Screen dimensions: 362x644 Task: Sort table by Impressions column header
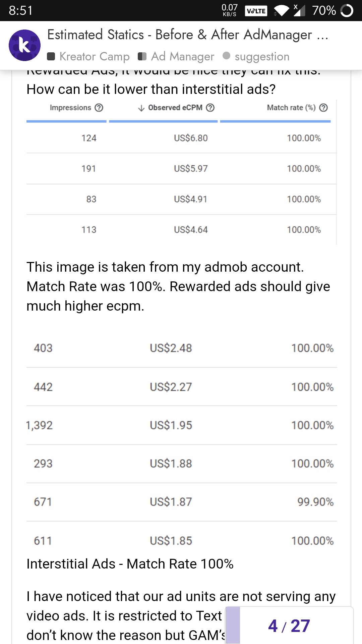coord(70,108)
